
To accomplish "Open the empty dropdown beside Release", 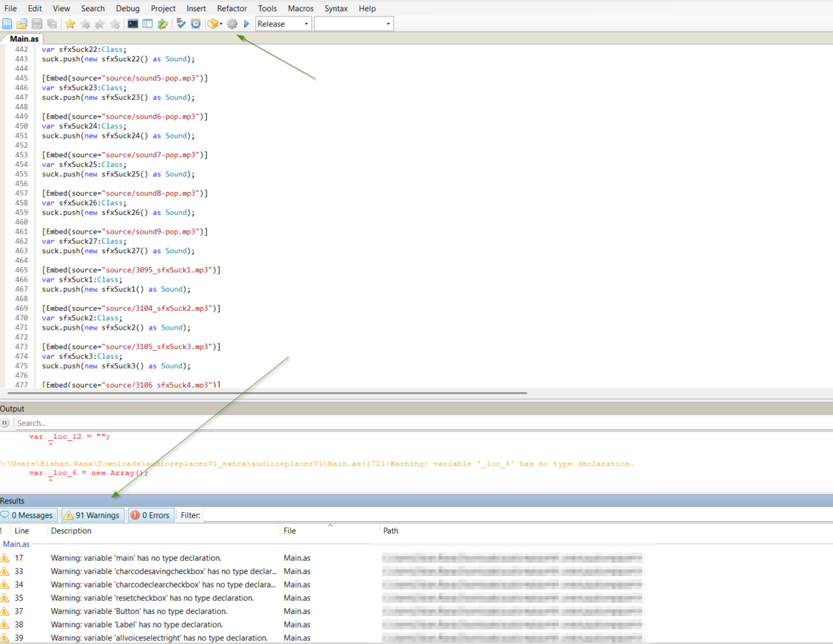I will pyautogui.click(x=354, y=24).
